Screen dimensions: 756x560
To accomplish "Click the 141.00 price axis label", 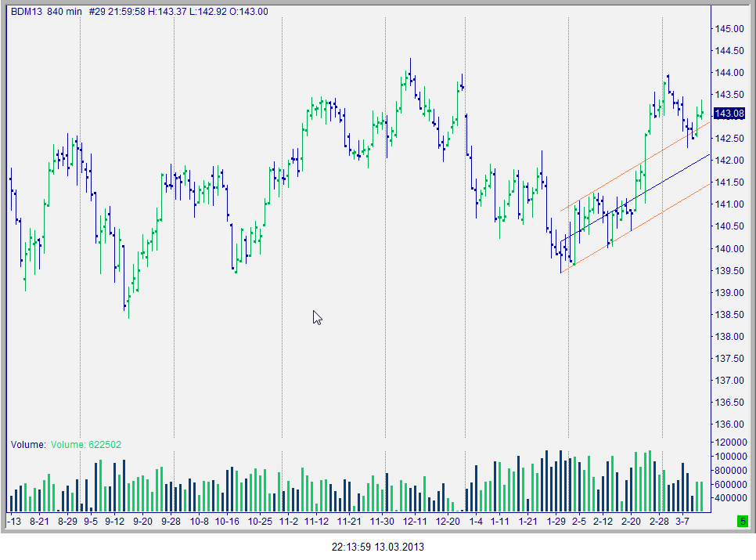I will point(729,204).
